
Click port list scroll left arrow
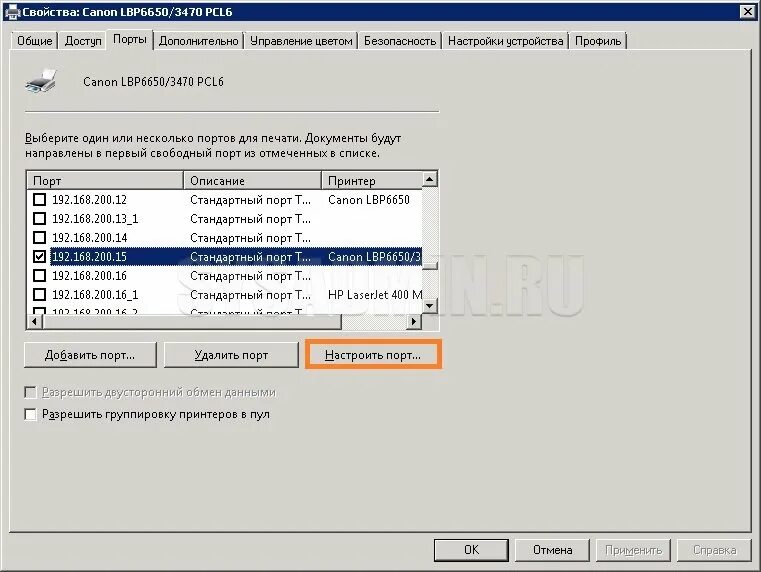pyautogui.click(x=34, y=321)
